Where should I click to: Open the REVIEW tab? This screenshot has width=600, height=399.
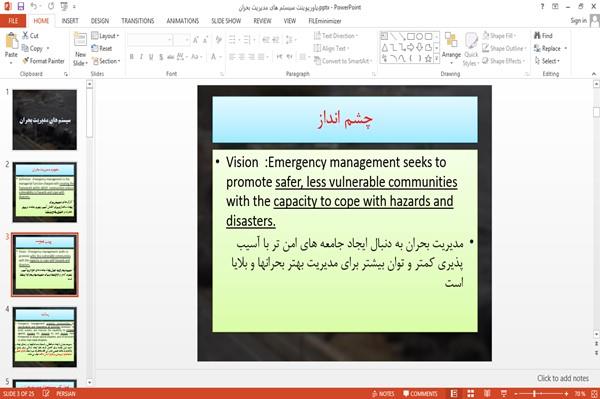[262, 21]
